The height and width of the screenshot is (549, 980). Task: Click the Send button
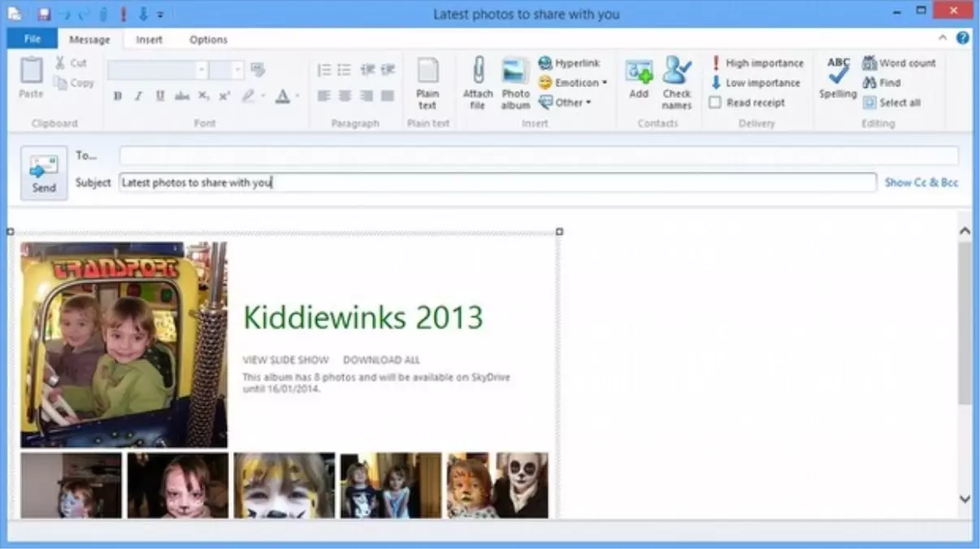tap(43, 172)
